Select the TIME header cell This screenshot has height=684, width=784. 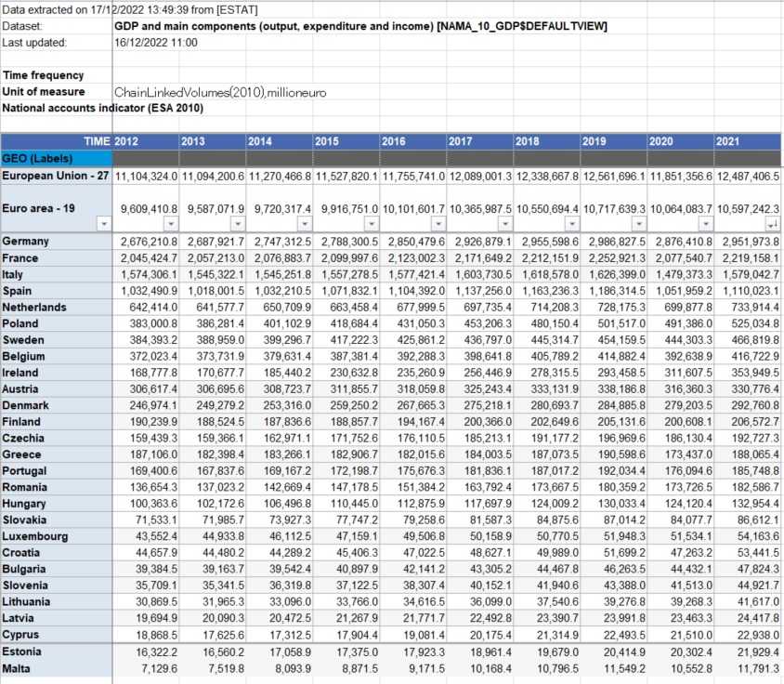56,141
